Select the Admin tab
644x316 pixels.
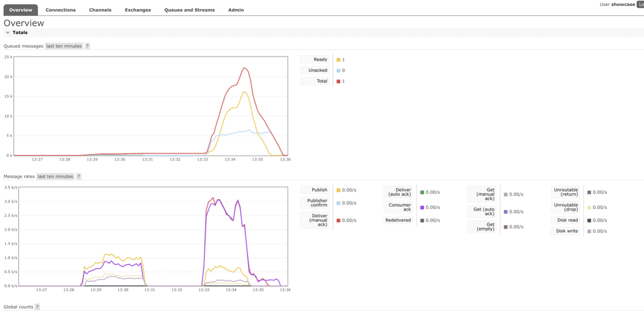coord(236,10)
